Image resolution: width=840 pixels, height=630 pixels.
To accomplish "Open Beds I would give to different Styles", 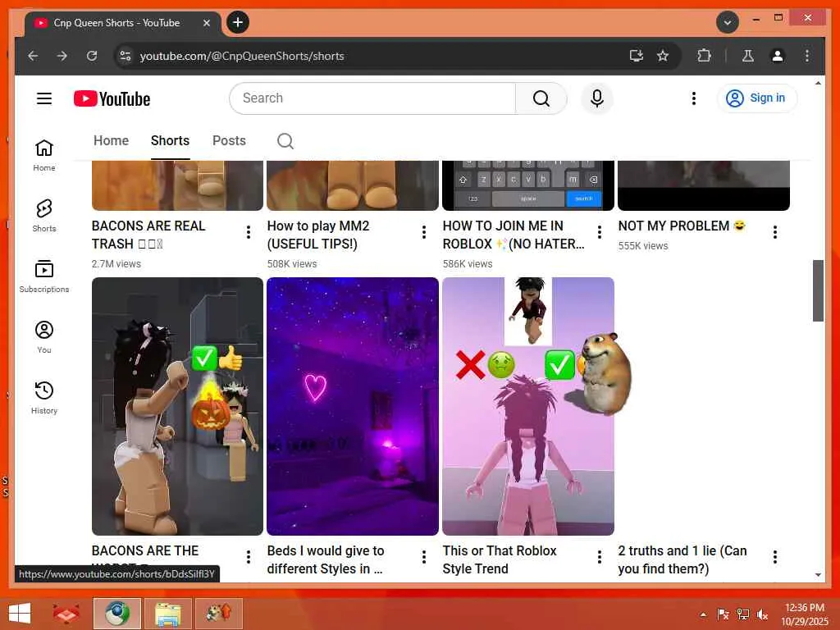I will coord(325,559).
